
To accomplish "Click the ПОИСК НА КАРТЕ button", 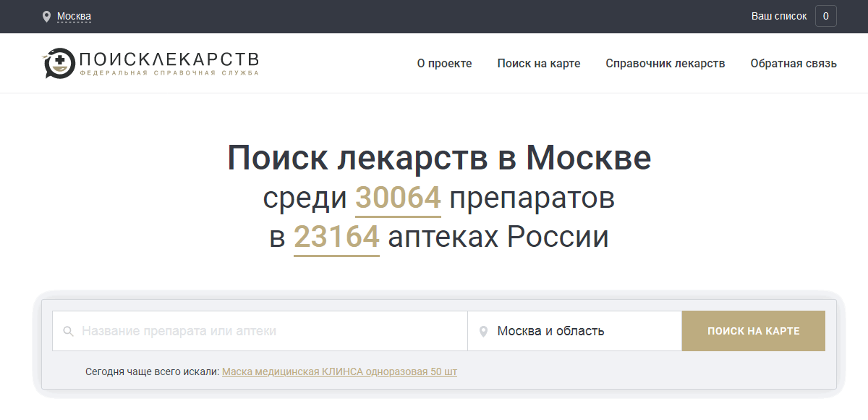I will tap(754, 331).
